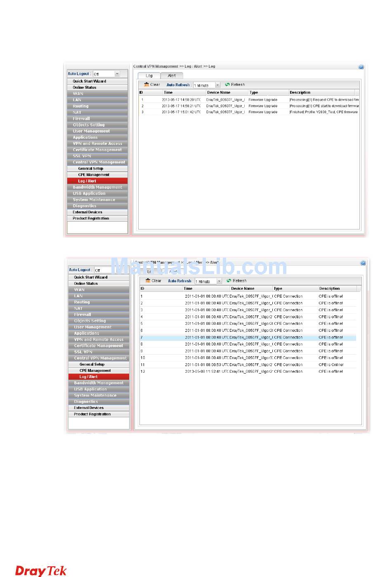Select alert row with ID 10
The image size is (392, 577).
point(248,358)
